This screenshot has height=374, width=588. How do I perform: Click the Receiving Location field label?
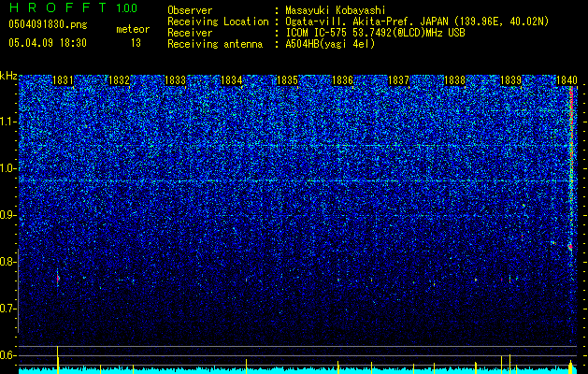pyautogui.click(x=218, y=22)
